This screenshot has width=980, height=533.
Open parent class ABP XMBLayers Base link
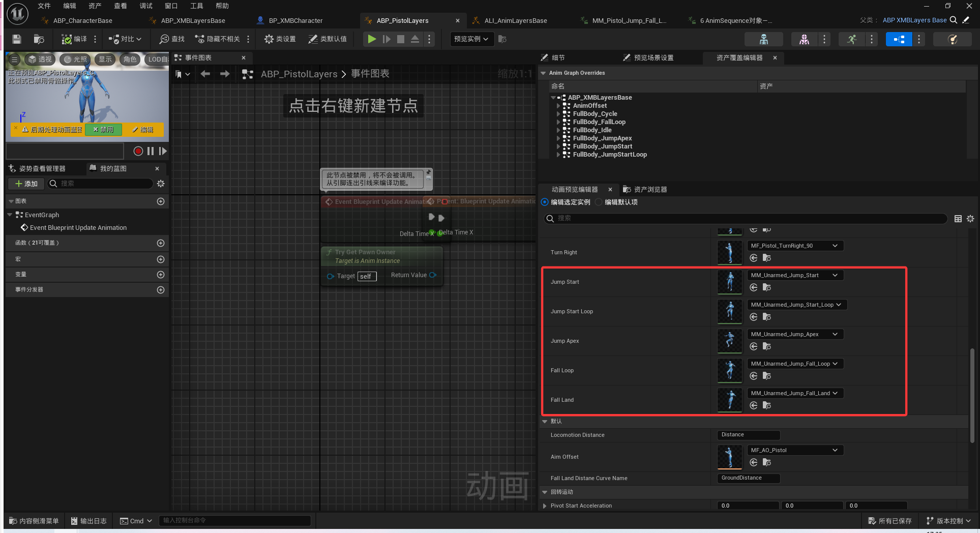pyautogui.click(x=914, y=20)
